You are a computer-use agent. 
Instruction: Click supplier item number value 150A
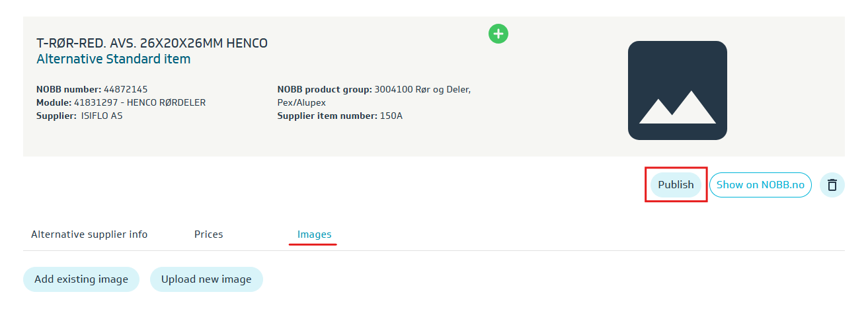[391, 116]
